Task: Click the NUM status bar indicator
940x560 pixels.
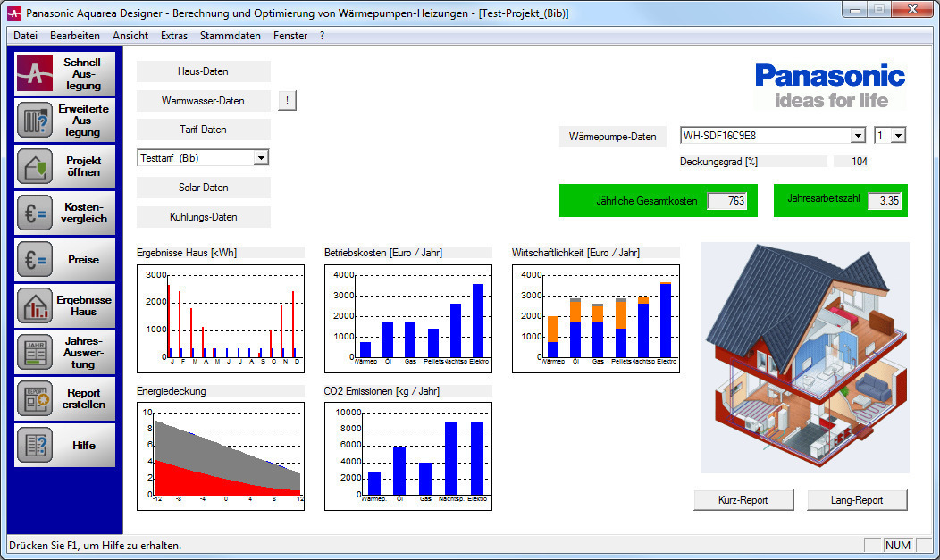Action: click(x=897, y=545)
